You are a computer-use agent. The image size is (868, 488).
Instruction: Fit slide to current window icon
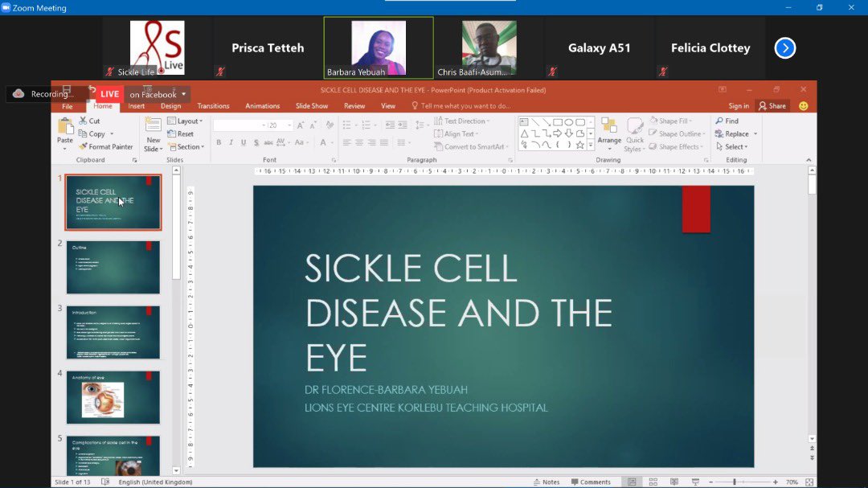pyautogui.click(x=809, y=482)
